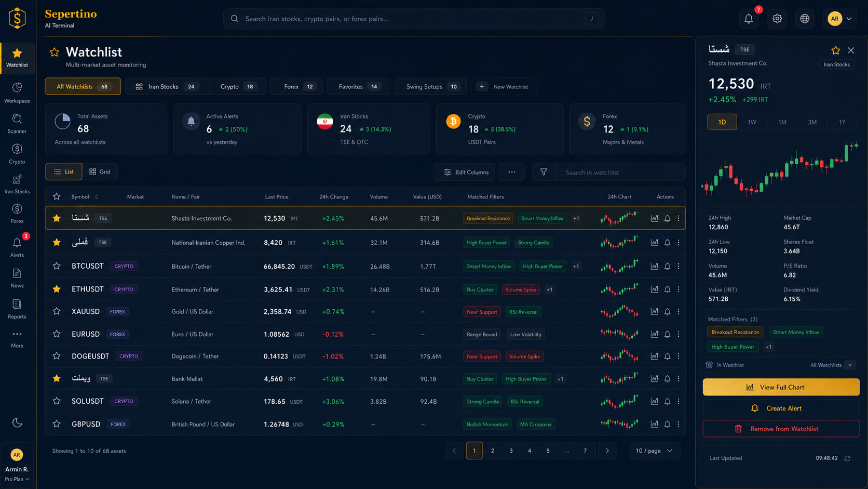Toggle dark mode moon icon

pyautogui.click(x=17, y=422)
